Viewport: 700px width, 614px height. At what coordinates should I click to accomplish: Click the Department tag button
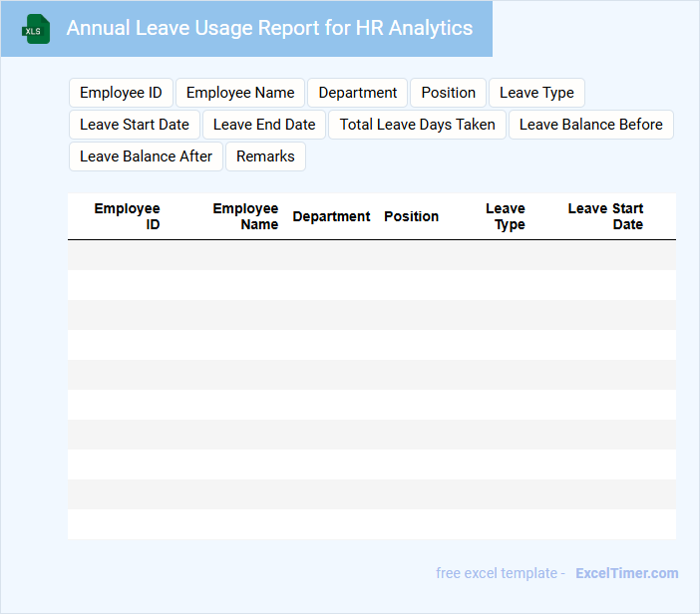357,93
